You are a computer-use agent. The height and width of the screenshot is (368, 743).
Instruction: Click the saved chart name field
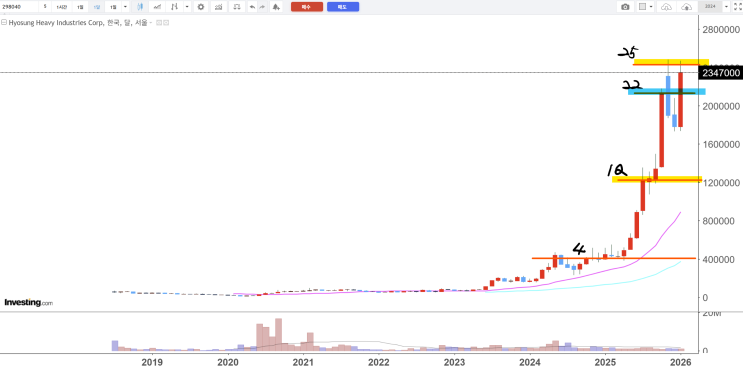(x=710, y=7)
